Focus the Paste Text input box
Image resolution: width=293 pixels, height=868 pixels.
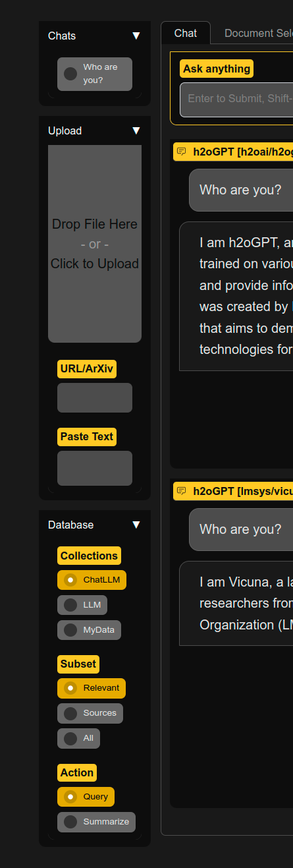[95, 468]
